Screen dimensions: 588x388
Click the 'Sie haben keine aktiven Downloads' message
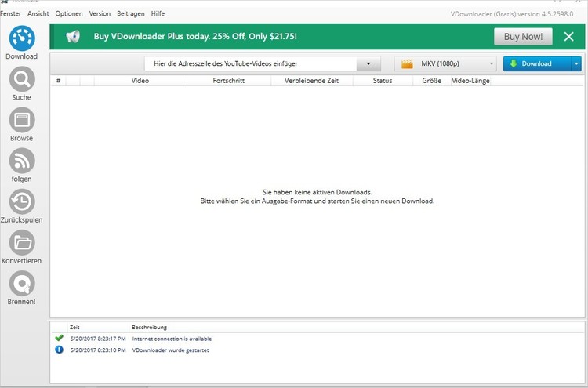[318, 192]
